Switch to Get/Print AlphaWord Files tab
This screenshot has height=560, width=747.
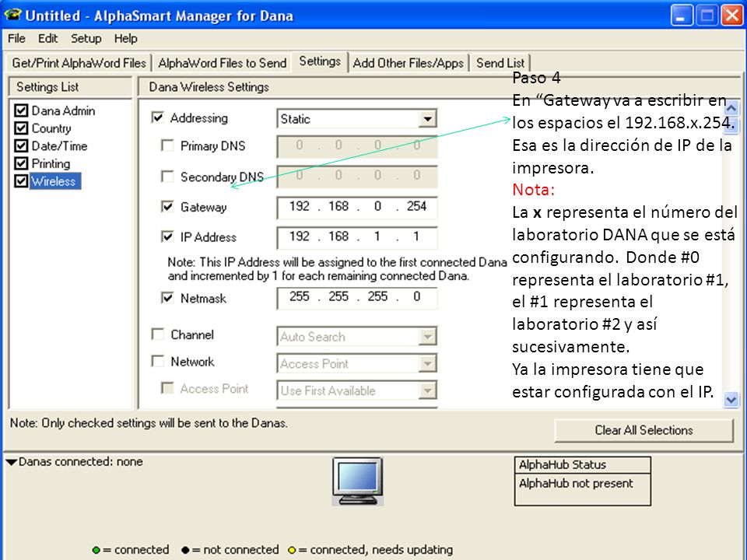tap(79, 63)
